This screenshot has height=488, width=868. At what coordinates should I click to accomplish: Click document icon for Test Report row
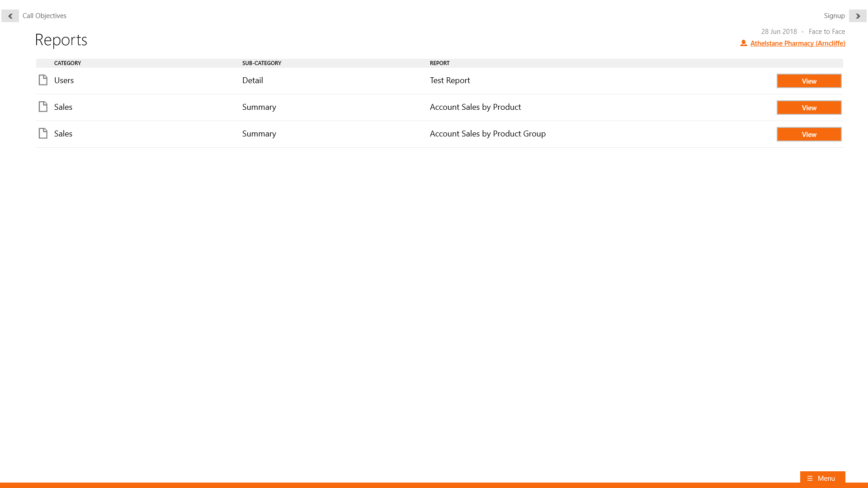pyautogui.click(x=43, y=80)
